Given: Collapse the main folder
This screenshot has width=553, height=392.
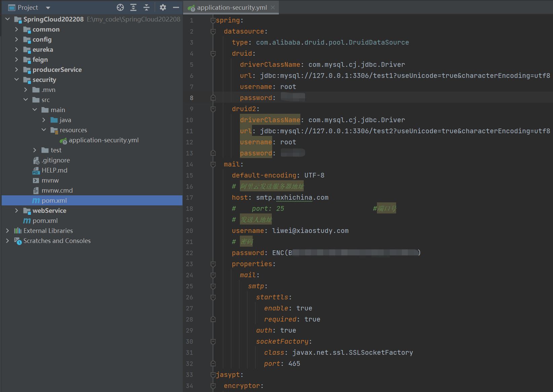Looking at the screenshot, I should tap(35, 110).
